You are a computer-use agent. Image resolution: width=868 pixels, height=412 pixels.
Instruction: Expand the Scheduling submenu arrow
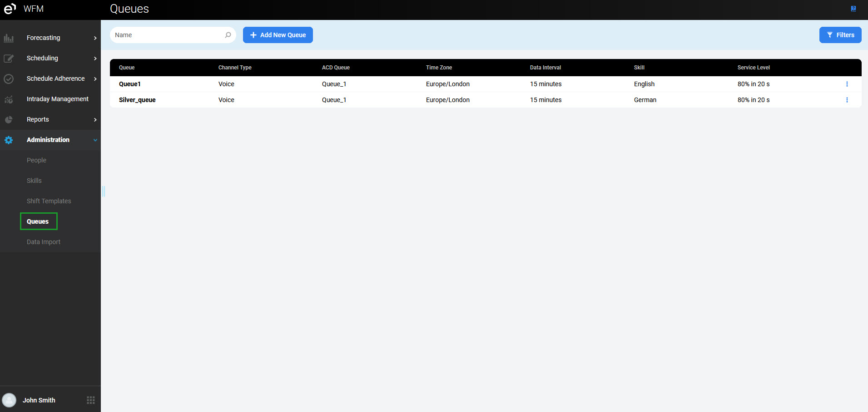pyautogui.click(x=95, y=59)
